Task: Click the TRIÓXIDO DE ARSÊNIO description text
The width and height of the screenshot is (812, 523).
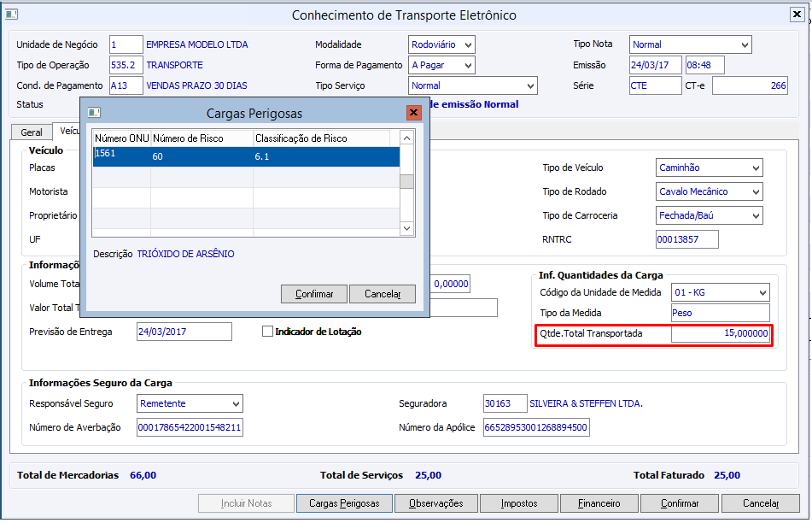Action: [x=185, y=254]
